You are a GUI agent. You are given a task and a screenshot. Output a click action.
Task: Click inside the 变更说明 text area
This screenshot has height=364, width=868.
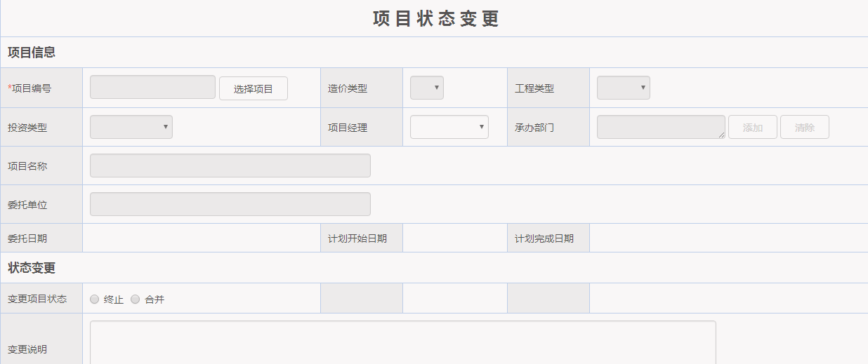point(402,342)
